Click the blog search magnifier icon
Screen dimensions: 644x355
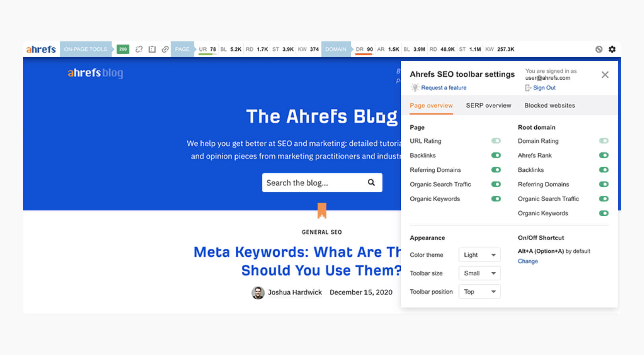pos(371,183)
